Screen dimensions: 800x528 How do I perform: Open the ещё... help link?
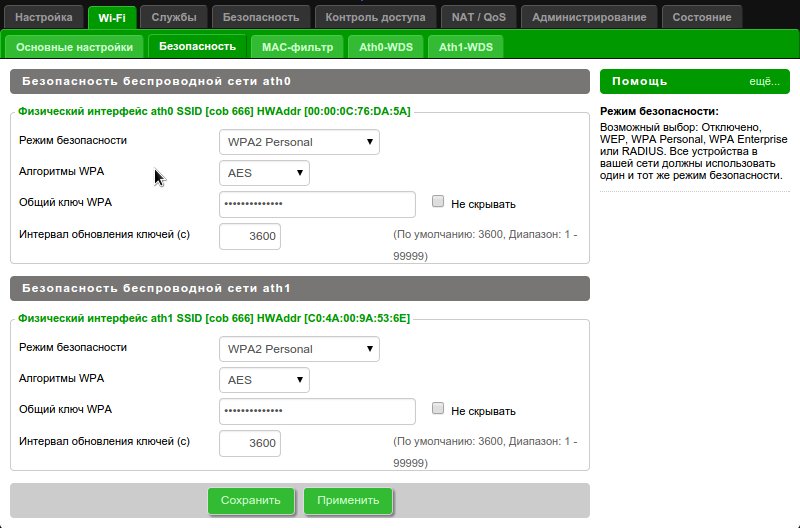pos(764,82)
